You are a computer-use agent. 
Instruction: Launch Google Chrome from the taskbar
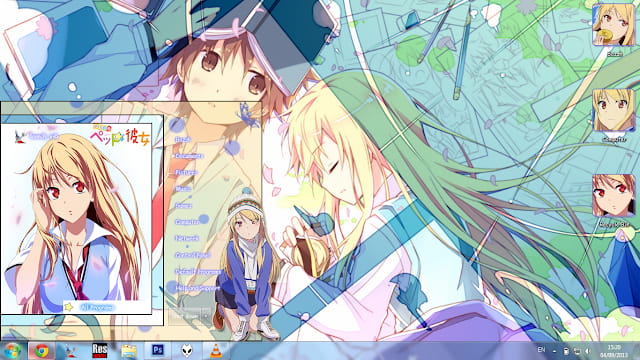(x=41, y=351)
